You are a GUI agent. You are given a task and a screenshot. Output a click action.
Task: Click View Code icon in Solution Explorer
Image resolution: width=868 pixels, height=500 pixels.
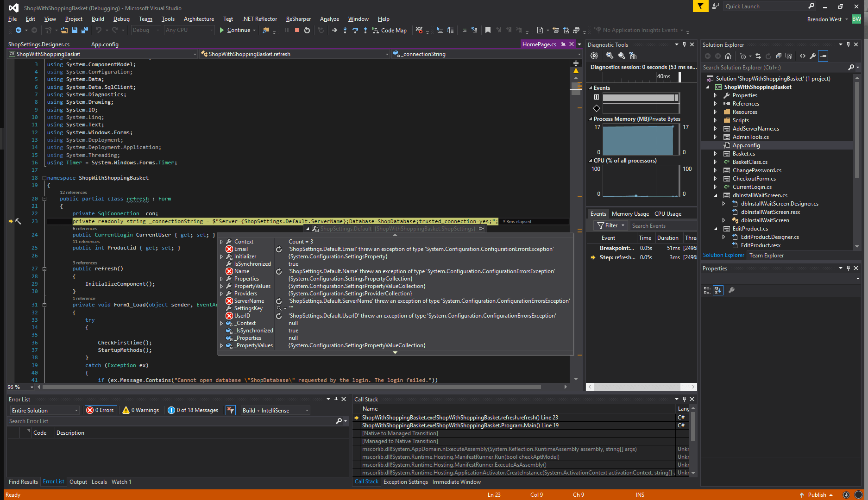tap(803, 56)
